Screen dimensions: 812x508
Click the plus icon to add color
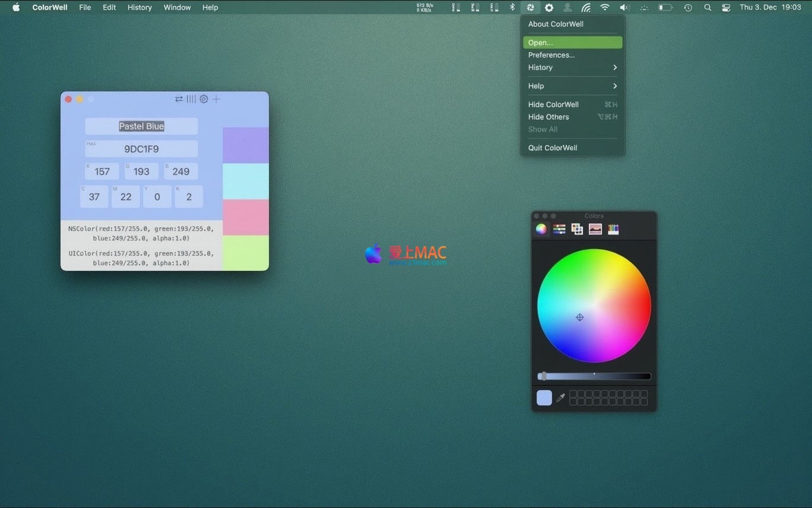tap(217, 99)
